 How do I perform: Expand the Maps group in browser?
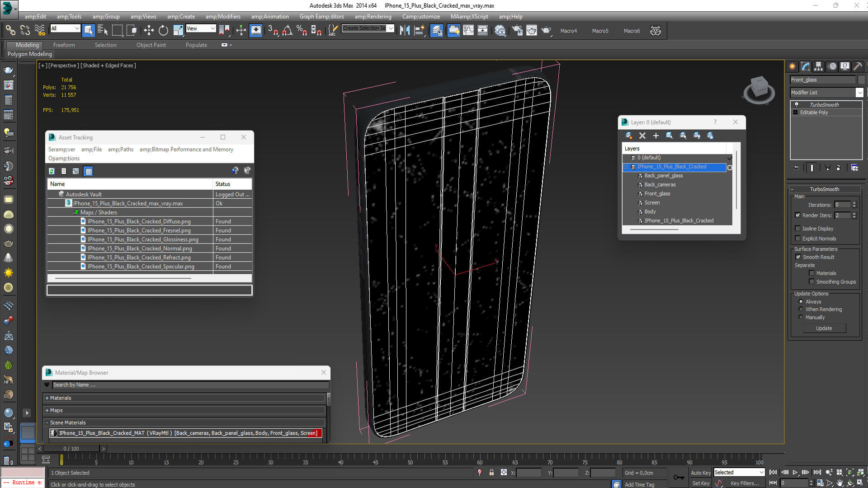coord(47,410)
